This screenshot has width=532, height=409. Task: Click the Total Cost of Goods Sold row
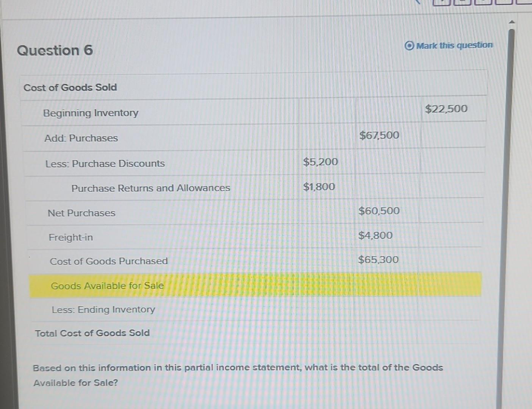tap(92, 333)
